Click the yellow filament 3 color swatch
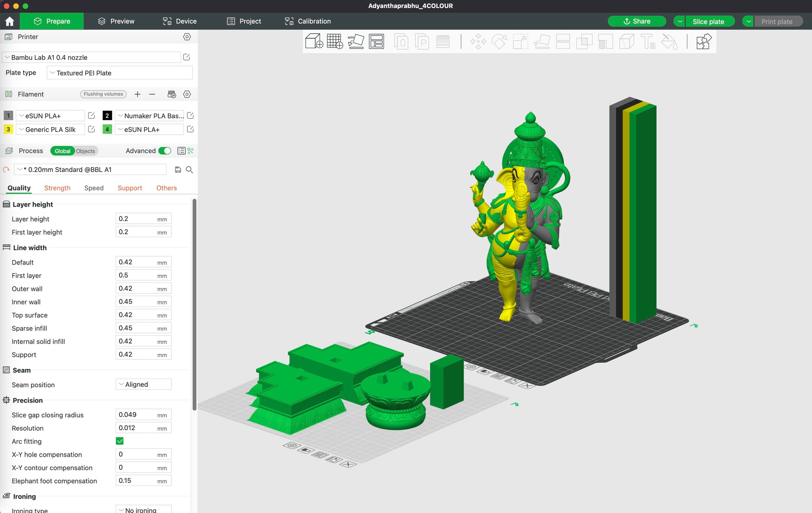This screenshot has width=812, height=513. [x=8, y=129]
